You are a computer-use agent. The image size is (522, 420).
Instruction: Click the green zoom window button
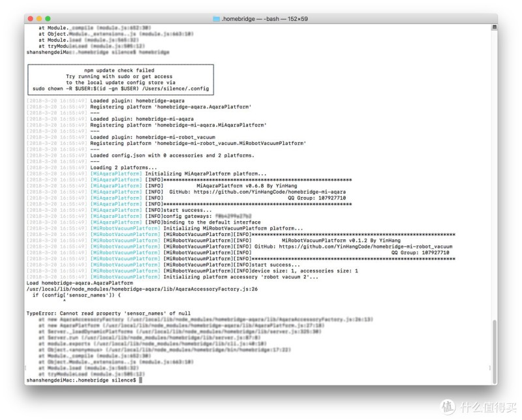(x=48, y=19)
